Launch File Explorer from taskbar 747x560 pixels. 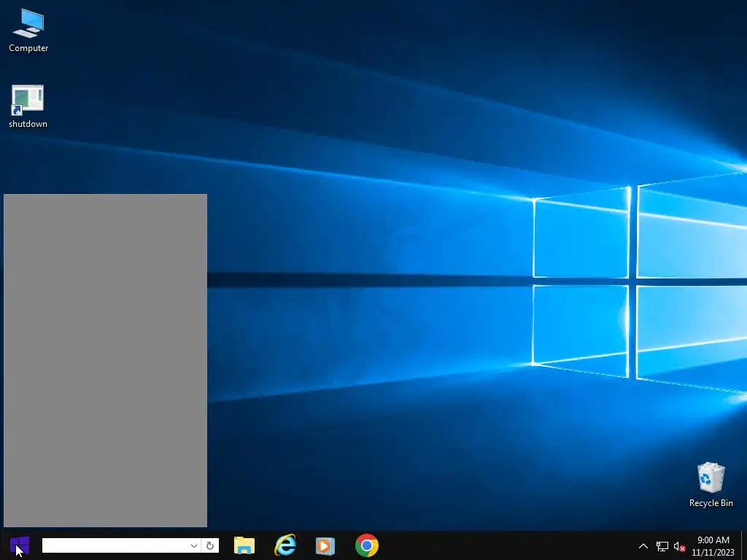[244, 545]
